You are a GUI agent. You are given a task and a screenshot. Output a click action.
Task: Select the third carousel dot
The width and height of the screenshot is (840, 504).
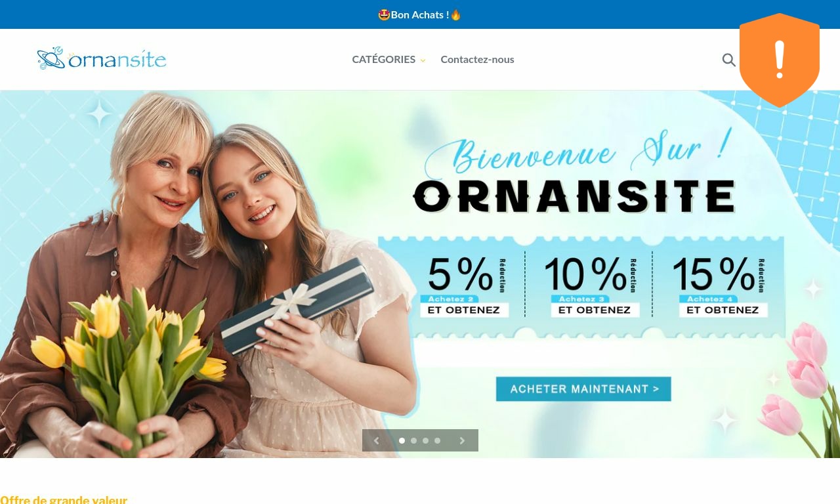coord(425,441)
